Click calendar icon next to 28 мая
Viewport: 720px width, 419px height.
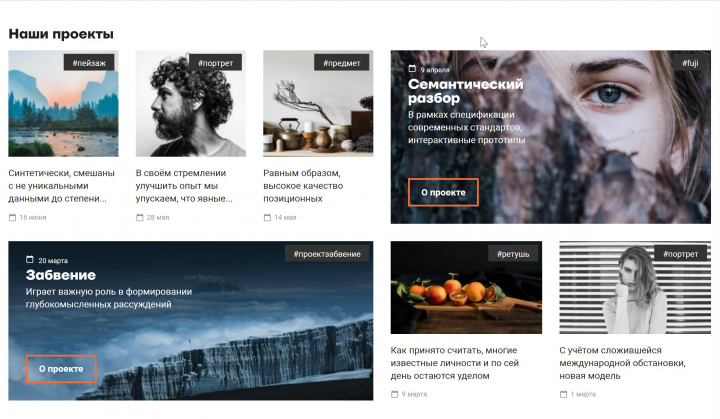[x=140, y=218]
